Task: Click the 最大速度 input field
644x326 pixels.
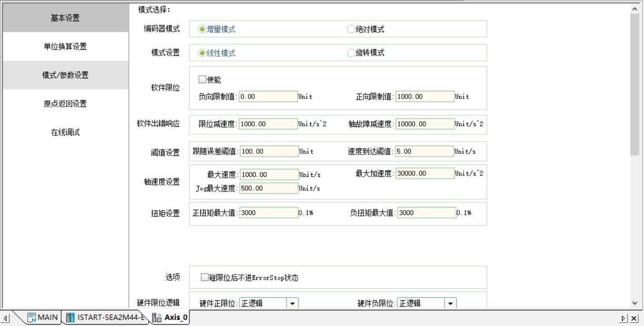Action: (269, 174)
